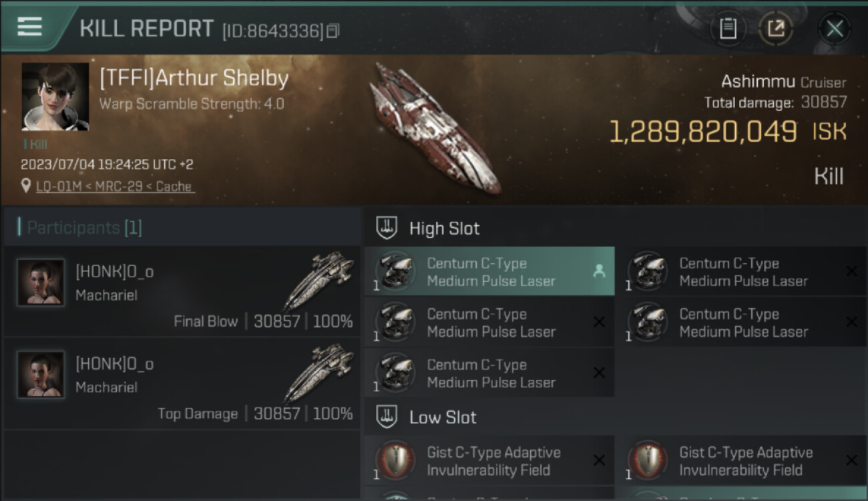Open Arthur Shelby's character portrait
This screenshot has width=868, height=501.
[55, 96]
